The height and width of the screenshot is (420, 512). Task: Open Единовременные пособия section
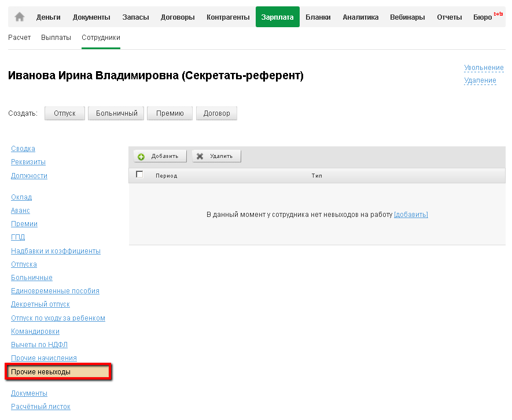pos(55,291)
